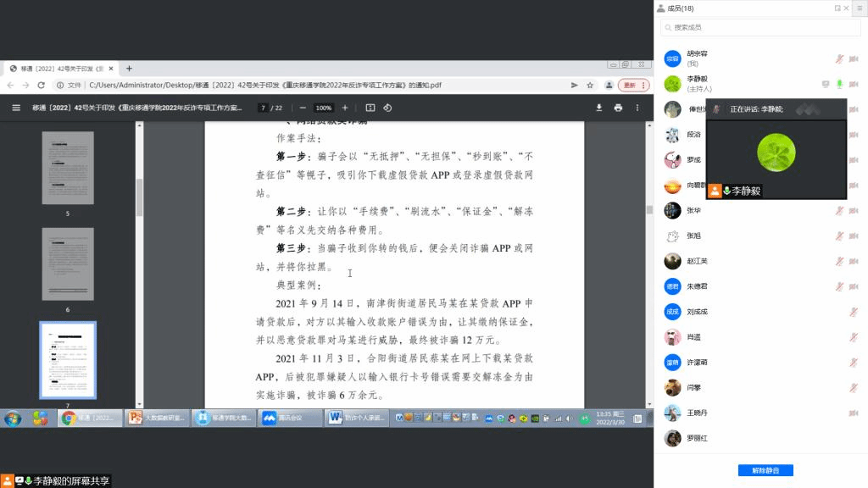868x488 pixels.
Task: Toggle camera icon for 张旭
Action: coord(853,236)
